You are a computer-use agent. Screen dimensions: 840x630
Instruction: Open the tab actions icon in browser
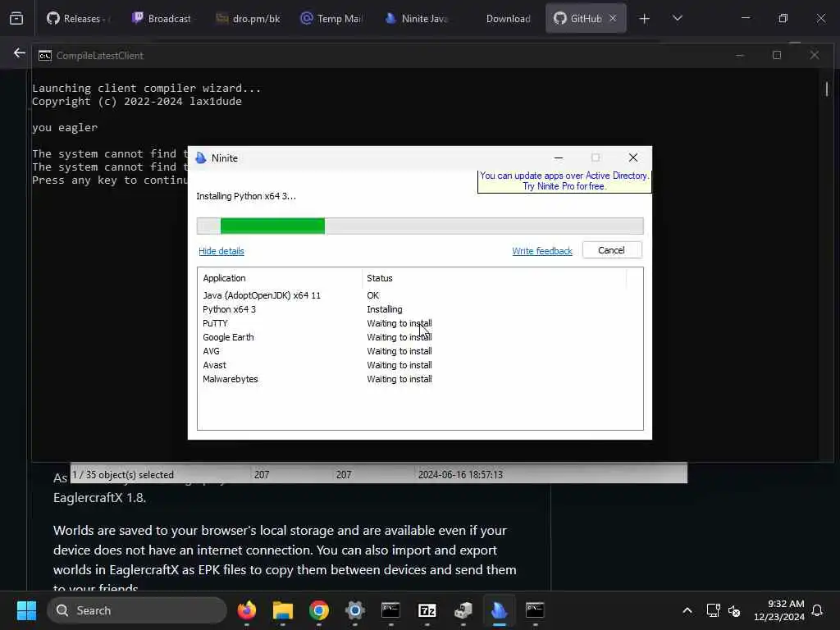coord(16,18)
